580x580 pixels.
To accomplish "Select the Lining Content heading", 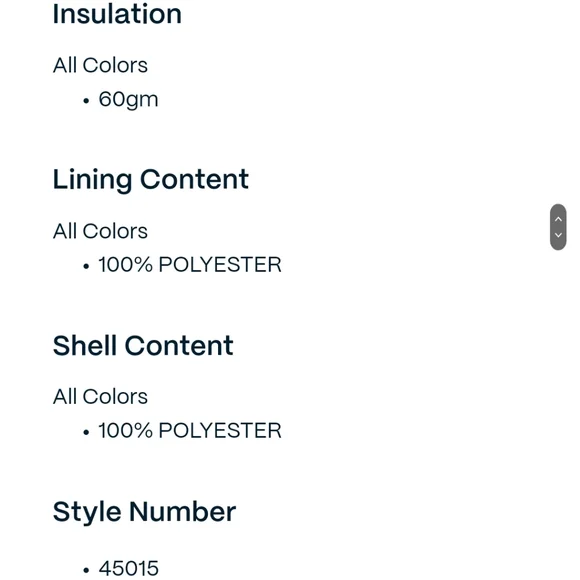I will point(151,180).
